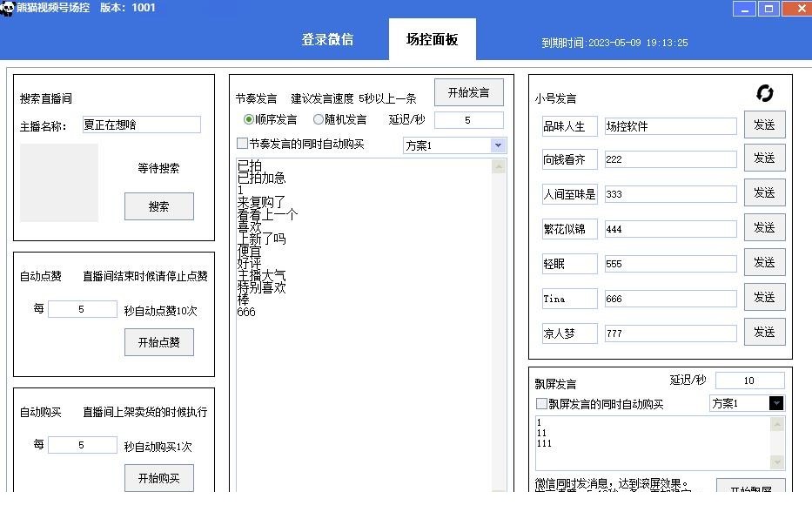812x512 pixels.
Task: Send the 繁花似锦 message 444
Action: point(764,227)
